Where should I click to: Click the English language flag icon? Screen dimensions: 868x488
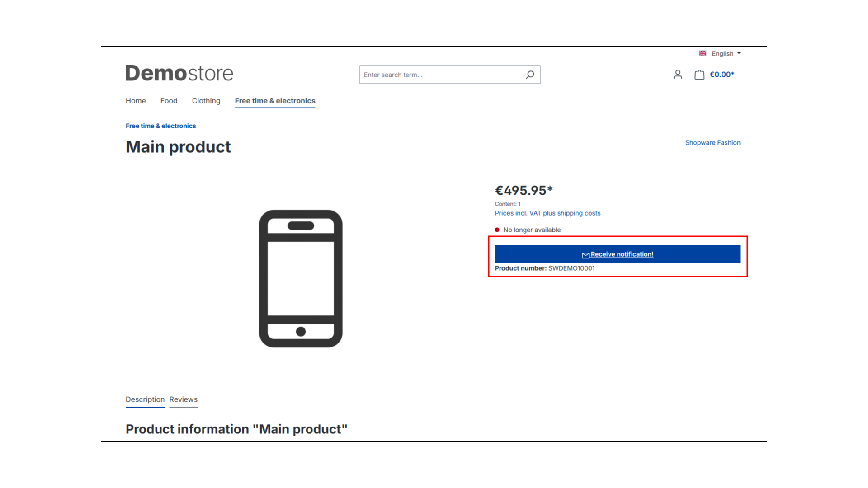tap(703, 53)
